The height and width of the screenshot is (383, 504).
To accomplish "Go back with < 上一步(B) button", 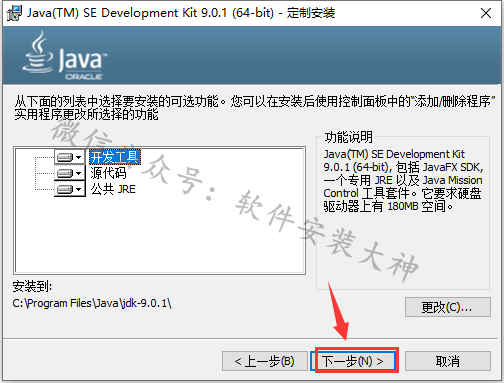I will pos(265,361).
